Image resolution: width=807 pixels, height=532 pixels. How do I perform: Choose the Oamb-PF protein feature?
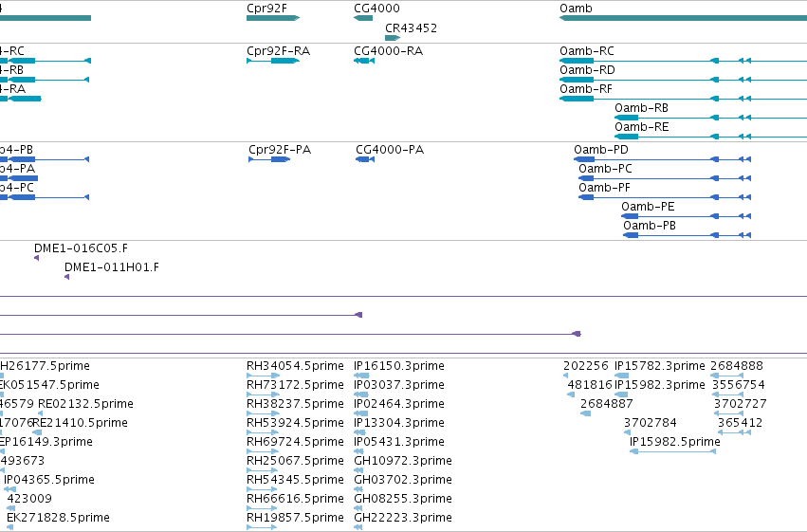(665, 197)
